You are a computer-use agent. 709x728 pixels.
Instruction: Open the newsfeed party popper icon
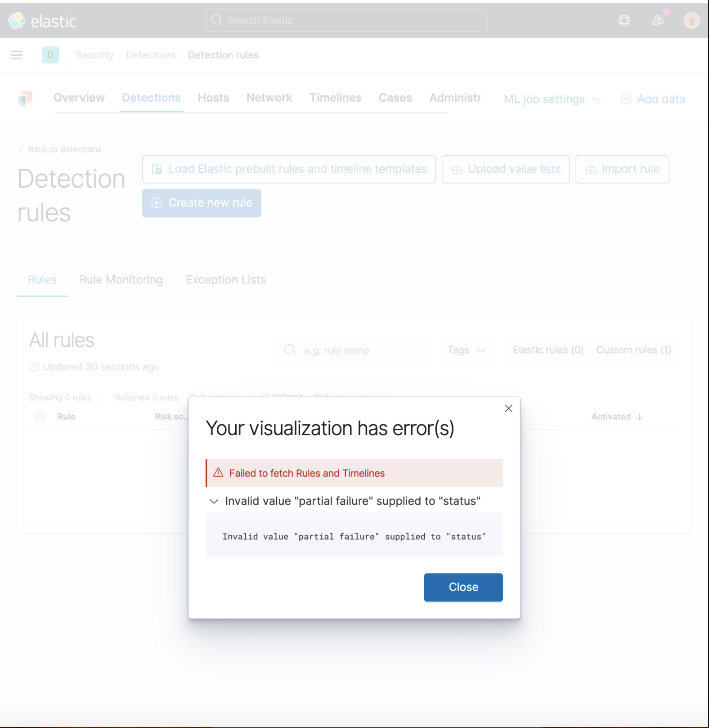[x=658, y=20]
